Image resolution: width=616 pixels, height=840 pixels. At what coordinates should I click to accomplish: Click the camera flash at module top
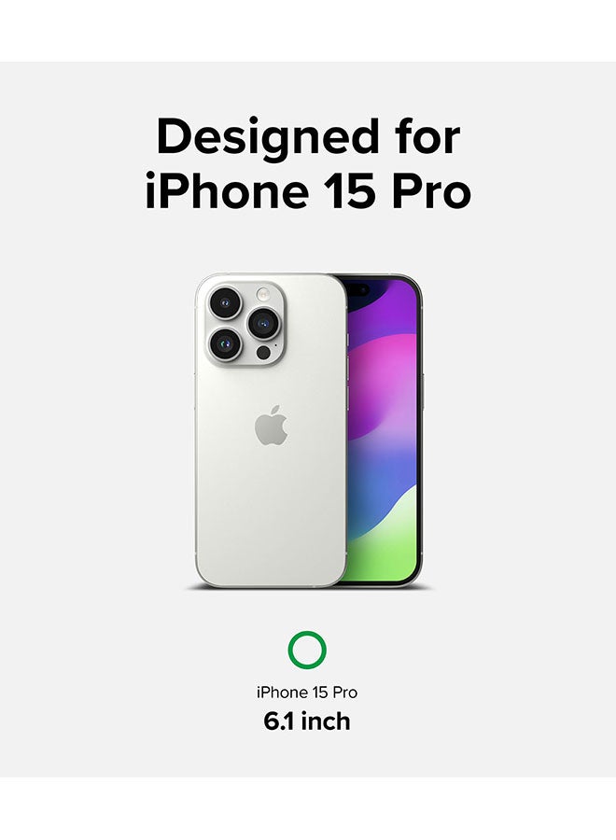[x=263, y=294]
